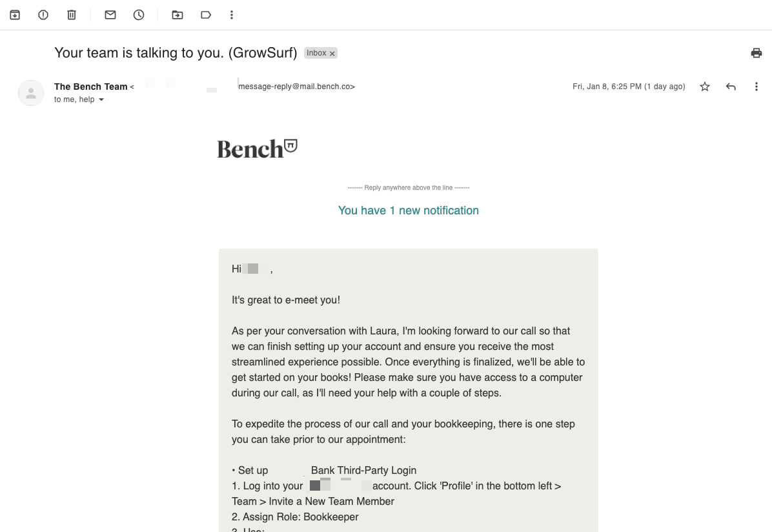Click the Inbox label tag text
Image resolution: width=772 pixels, height=532 pixels.
tap(316, 53)
